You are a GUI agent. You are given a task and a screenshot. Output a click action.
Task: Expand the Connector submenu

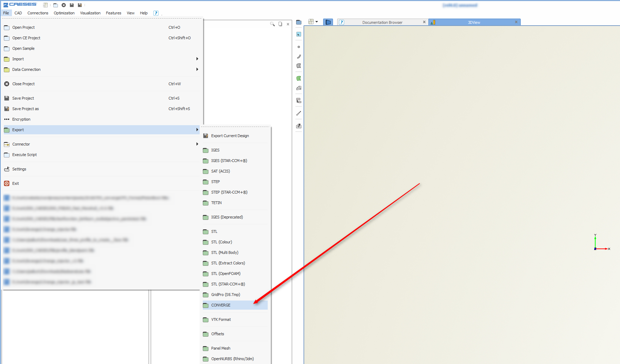pos(101,144)
